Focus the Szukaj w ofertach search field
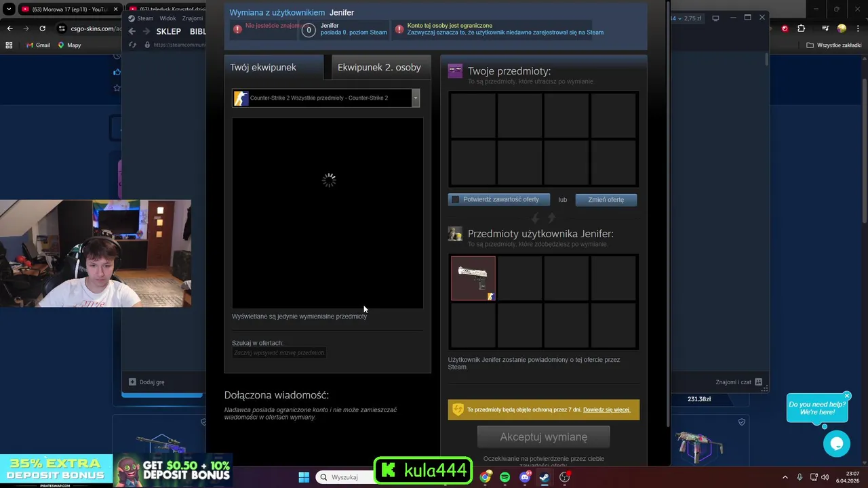The height and width of the screenshot is (488, 868). coord(279,352)
